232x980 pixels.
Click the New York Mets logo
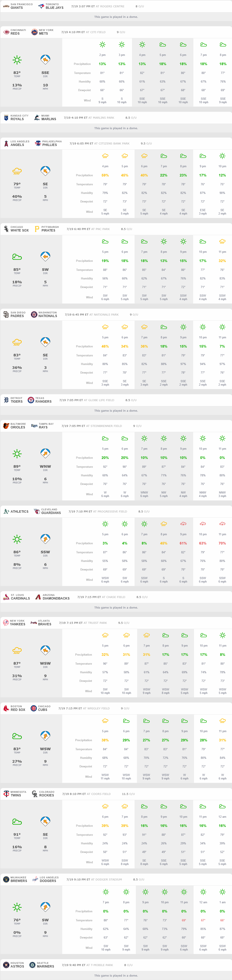click(x=34, y=32)
